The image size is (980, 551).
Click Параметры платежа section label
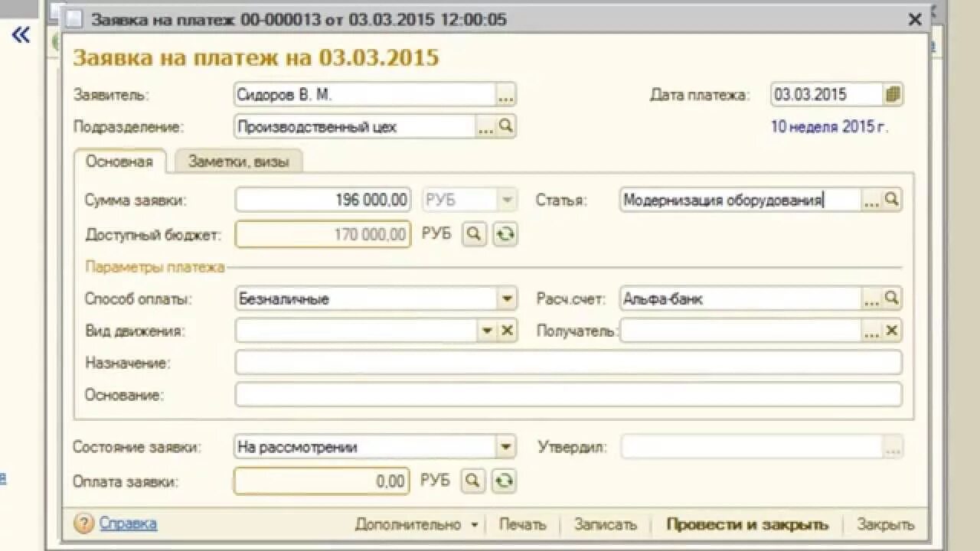point(155,267)
